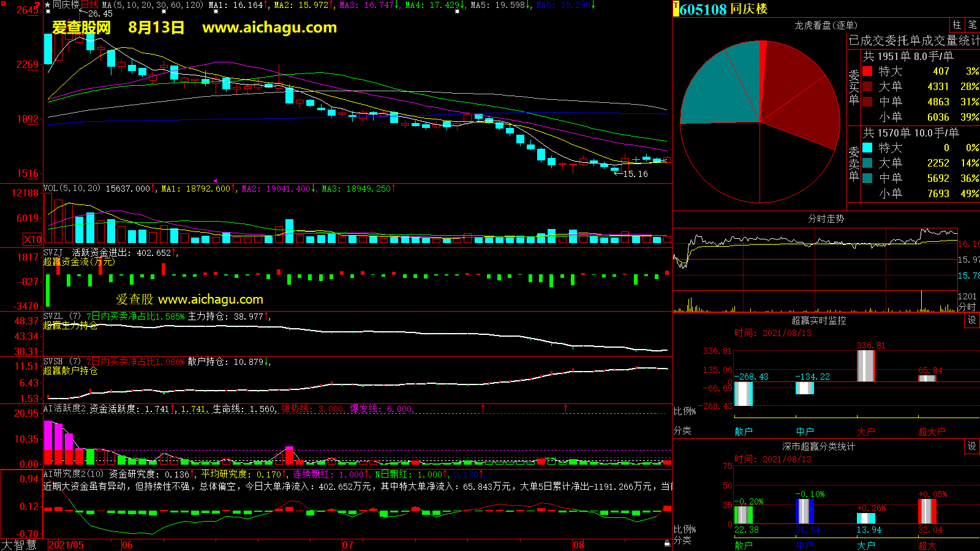The image size is (980, 551).
Task: Click the 大户 bar showing 336.81
Action: [865, 365]
